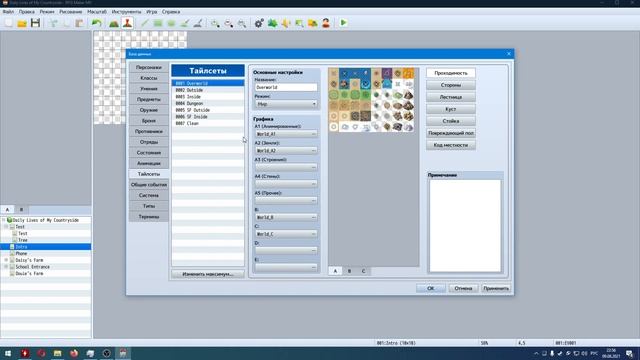Screen dimensions: 640x360
Task: Start playtest with green play icon
Action: pos(343,23)
